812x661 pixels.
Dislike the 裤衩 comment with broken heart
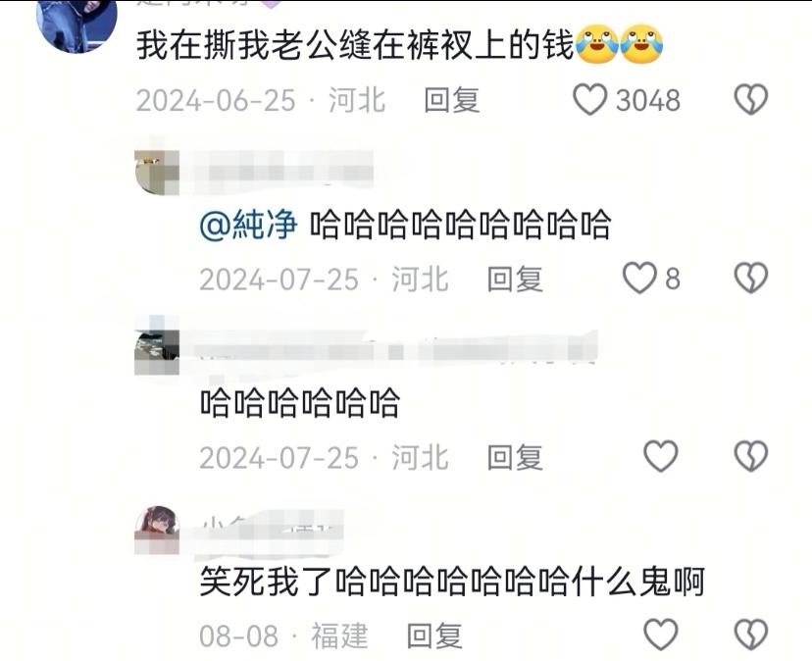pos(751,99)
